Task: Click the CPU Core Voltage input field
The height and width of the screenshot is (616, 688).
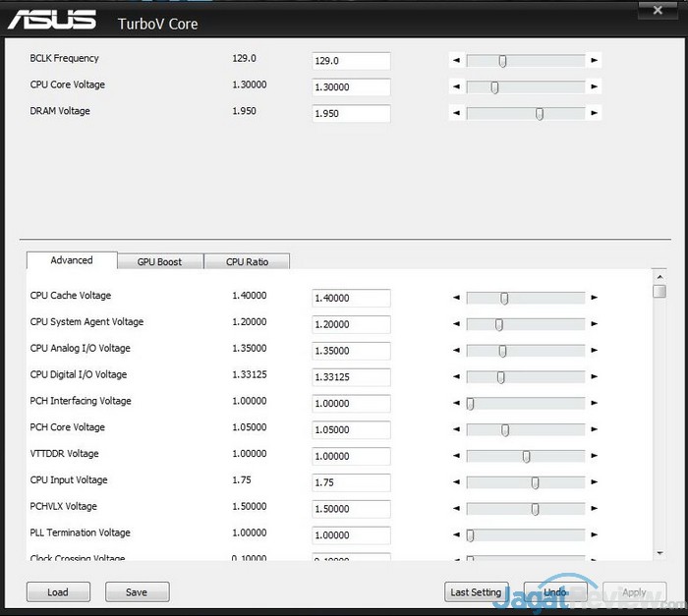Action: 351,87
